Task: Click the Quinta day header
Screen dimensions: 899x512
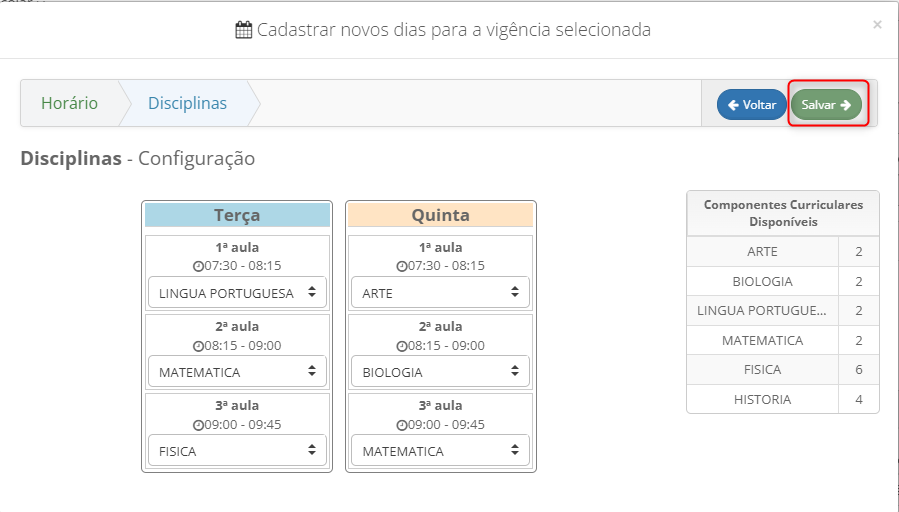Action: tap(440, 215)
